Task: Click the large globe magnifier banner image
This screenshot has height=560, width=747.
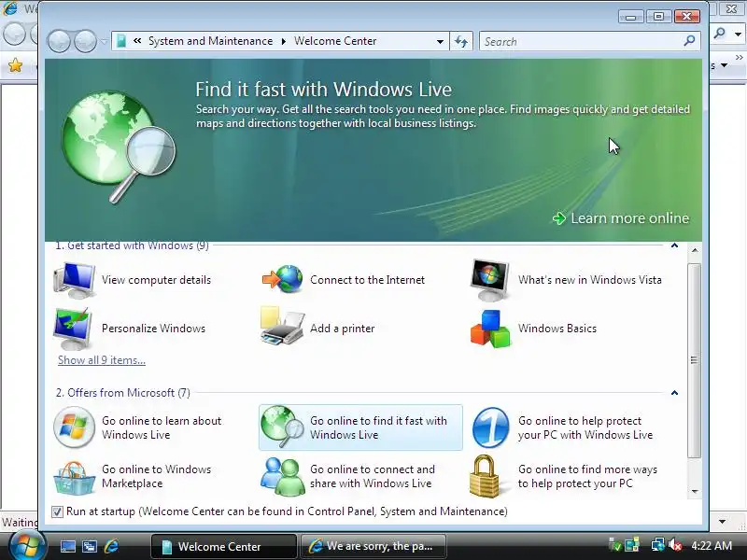Action: [x=119, y=147]
